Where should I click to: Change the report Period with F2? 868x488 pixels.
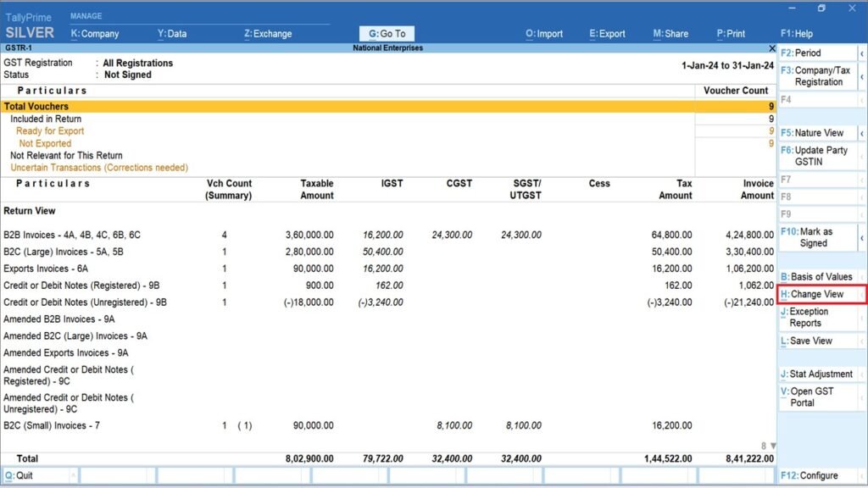[x=810, y=53]
